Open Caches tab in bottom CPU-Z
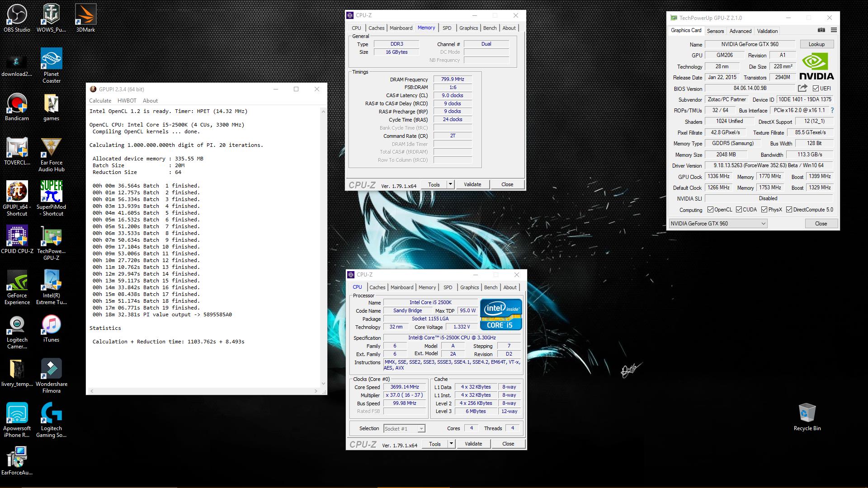The width and height of the screenshot is (868, 488). pos(377,287)
